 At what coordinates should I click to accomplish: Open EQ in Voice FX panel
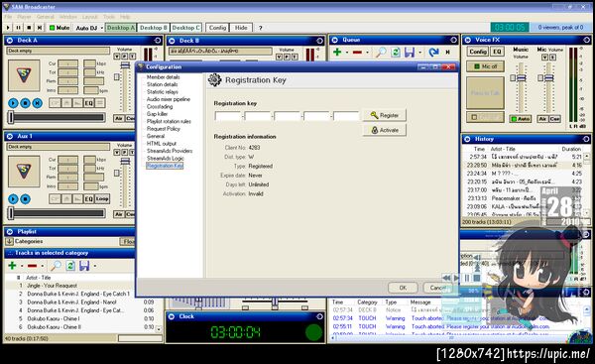pos(497,52)
